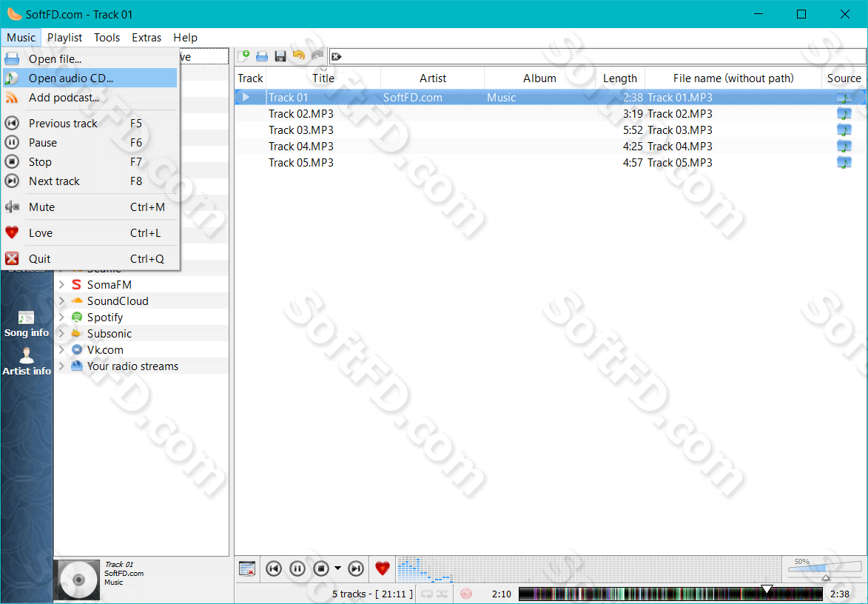
Task: Click source icon for Track 02.MP3
Action: pos(844,114)
